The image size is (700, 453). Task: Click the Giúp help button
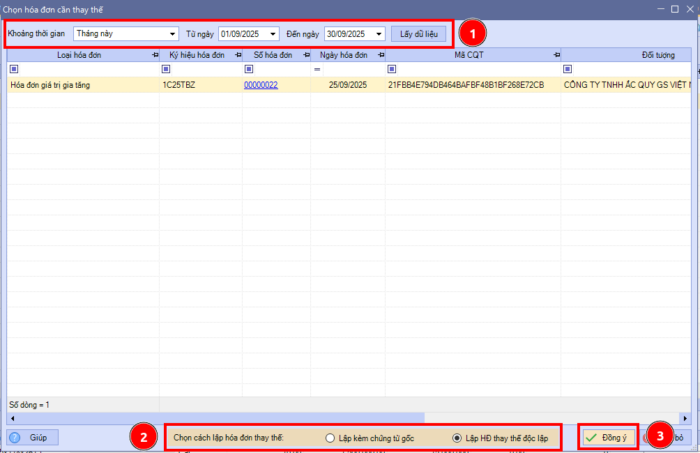click(31, 438)
